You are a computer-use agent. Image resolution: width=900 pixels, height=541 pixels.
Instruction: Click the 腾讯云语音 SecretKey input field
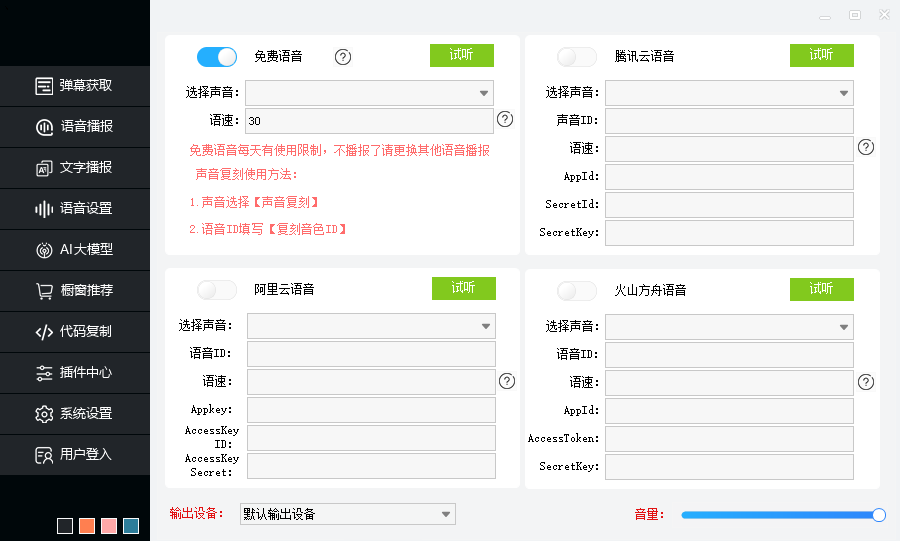click(x=729, y=233)
